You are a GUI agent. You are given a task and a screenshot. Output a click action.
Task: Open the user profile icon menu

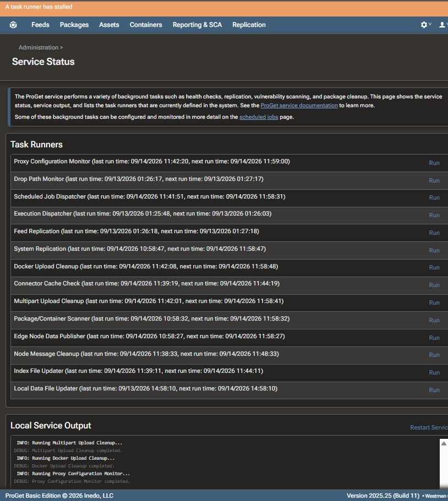click(x=442, y=25)
